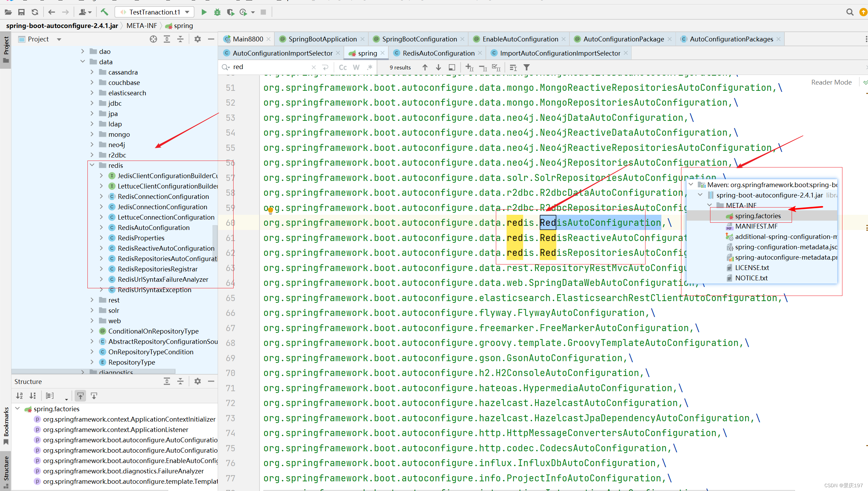Switch to the Main8800 tab

click(x=247, y=39)
